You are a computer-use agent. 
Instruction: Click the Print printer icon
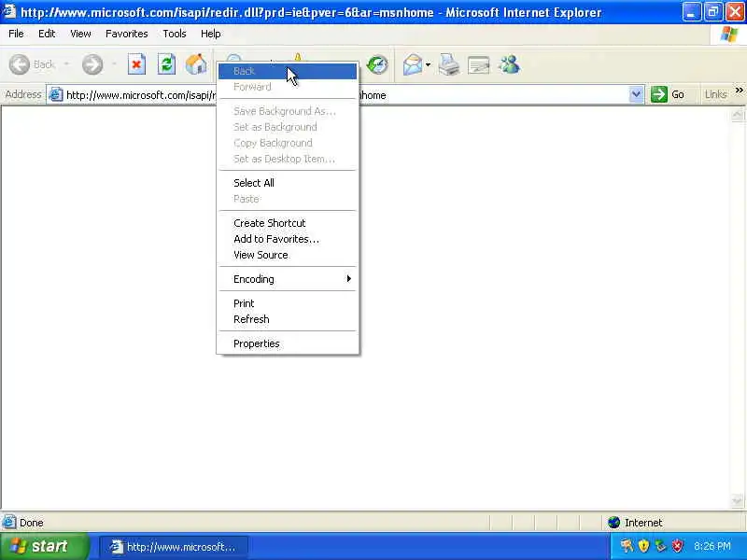coord(449,64)
